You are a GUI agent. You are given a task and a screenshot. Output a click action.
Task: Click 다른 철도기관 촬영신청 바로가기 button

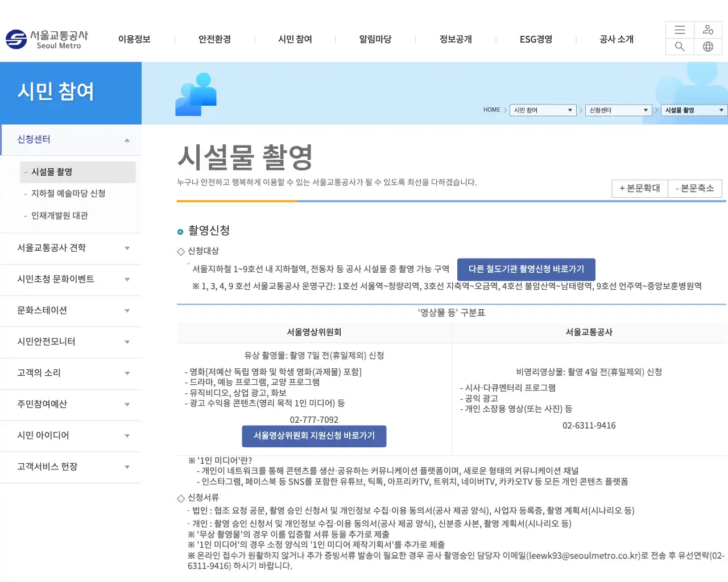(526, 269)
